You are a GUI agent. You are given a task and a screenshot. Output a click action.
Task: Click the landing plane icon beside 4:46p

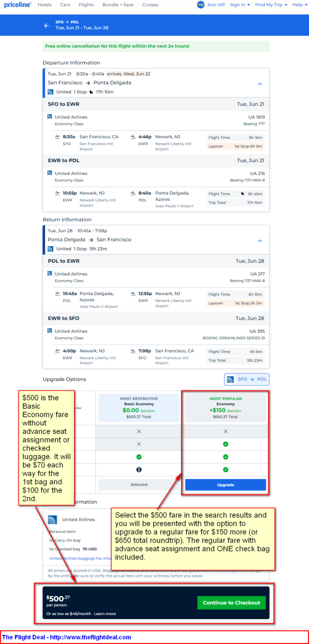coord(133,137)
